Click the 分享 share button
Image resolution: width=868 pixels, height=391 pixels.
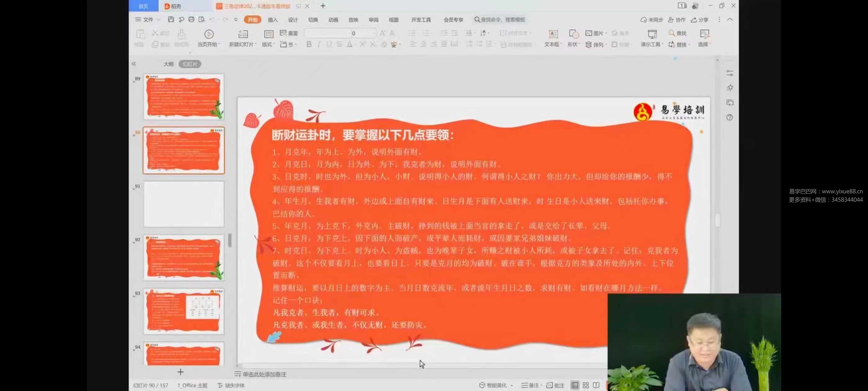(x=700, y=20)
